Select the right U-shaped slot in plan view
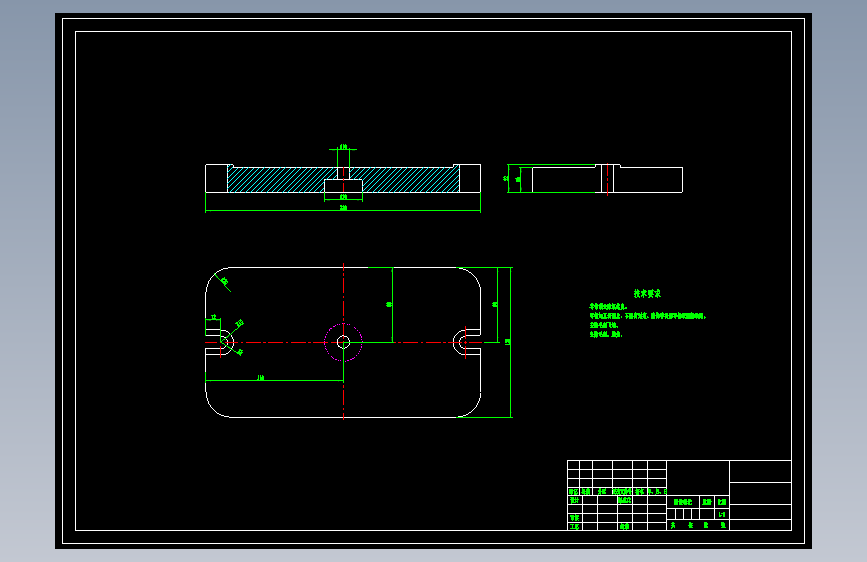Screen dimensions: 867x562 467,342
